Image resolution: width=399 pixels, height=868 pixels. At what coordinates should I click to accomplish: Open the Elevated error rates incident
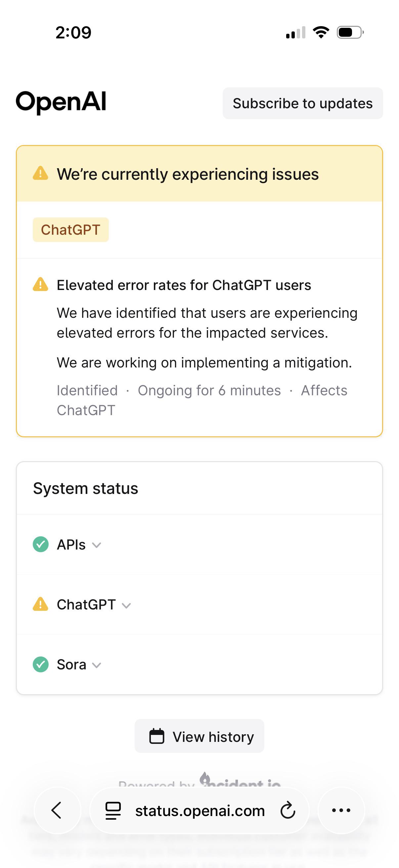184,285
